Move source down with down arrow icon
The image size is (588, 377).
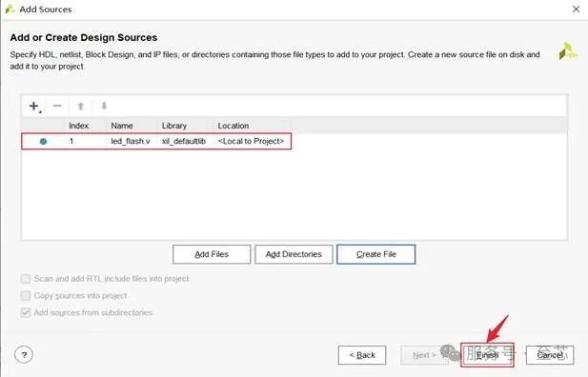tap(104, 106)
